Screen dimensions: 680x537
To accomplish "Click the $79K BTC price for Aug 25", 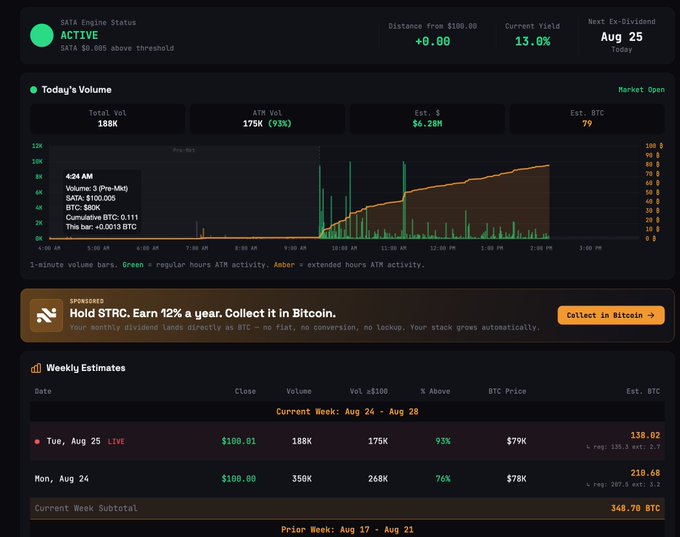I will click(x=517, y=441).
